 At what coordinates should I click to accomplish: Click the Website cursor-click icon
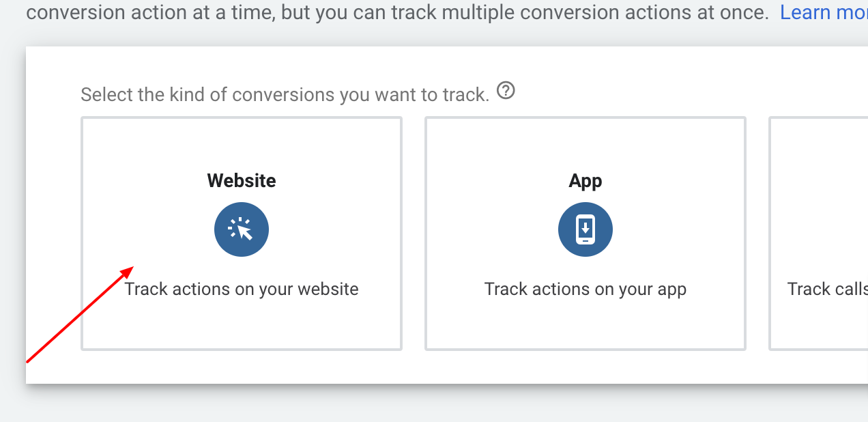pyautogui.click(x=242, y=230)
